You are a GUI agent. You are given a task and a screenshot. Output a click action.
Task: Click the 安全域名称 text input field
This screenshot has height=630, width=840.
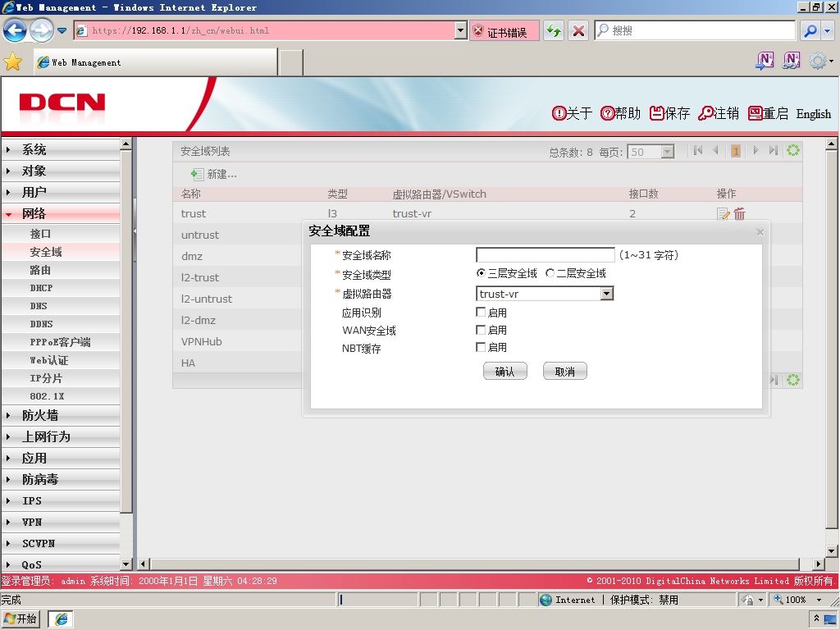(x=545, y=255)
